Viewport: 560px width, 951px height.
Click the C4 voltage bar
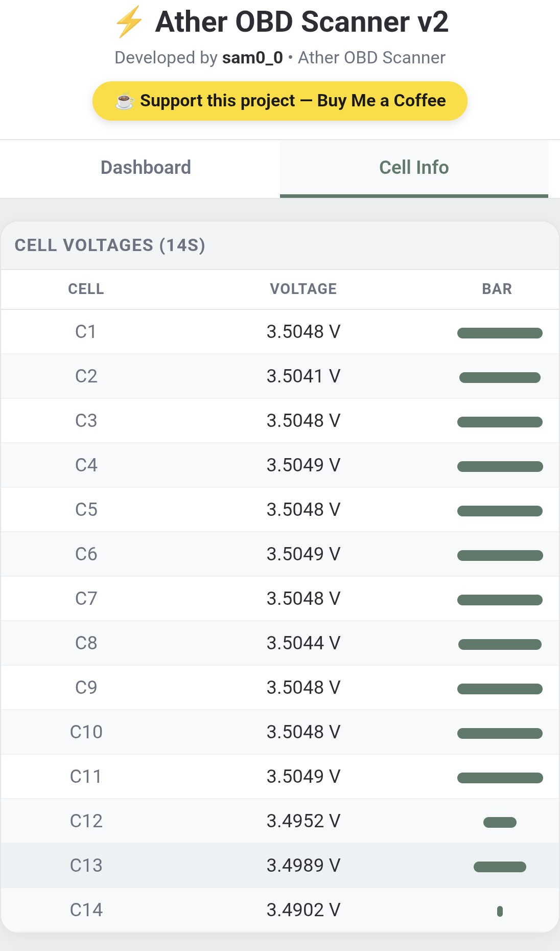point(500,467)
